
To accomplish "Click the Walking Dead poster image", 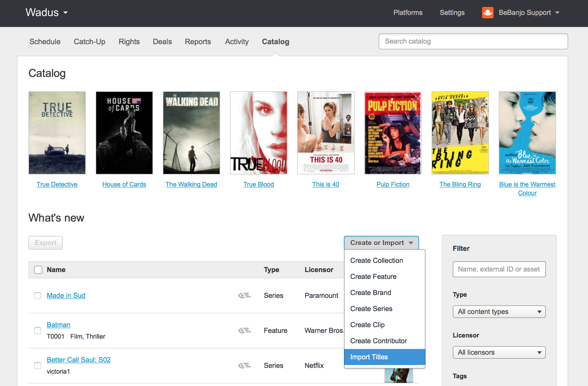I will [192, 133].
